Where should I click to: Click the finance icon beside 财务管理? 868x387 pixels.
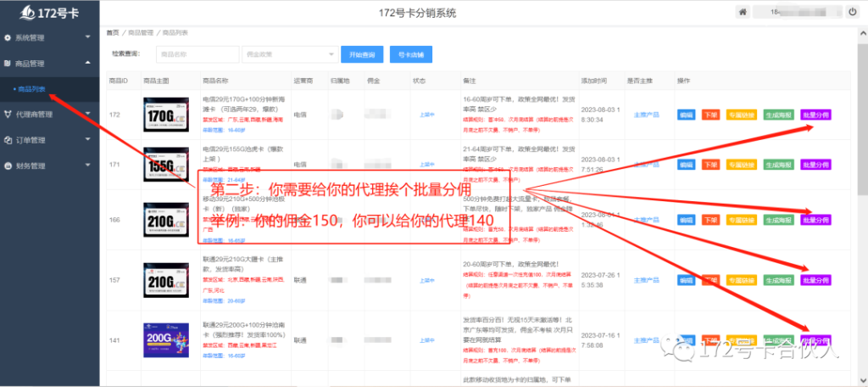[8, 165]
